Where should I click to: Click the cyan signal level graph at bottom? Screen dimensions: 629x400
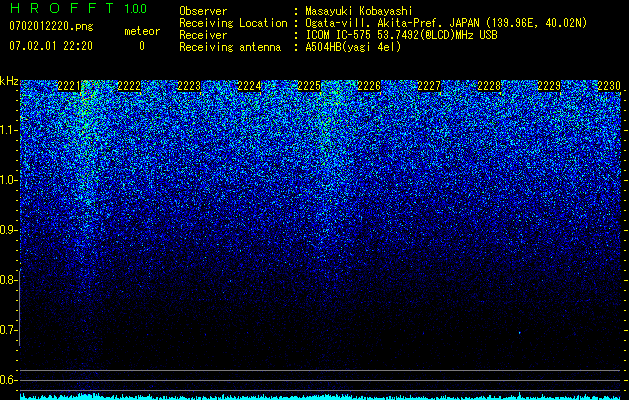coord(320,396)
